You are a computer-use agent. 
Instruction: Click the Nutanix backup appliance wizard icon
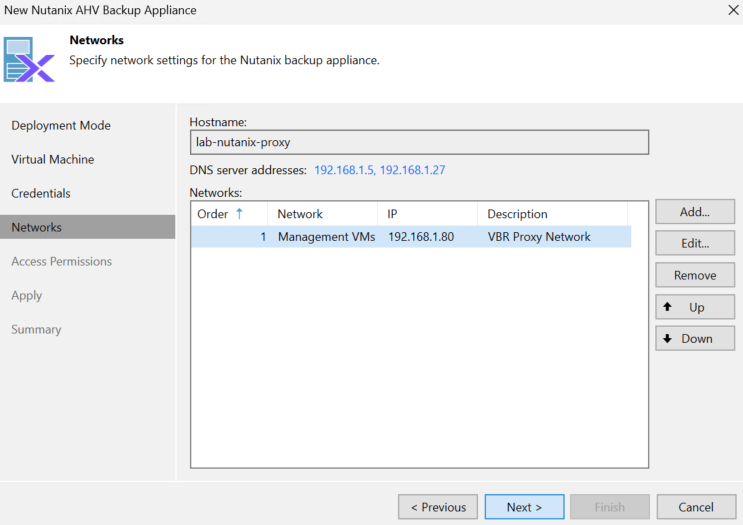tap(29, 60)
